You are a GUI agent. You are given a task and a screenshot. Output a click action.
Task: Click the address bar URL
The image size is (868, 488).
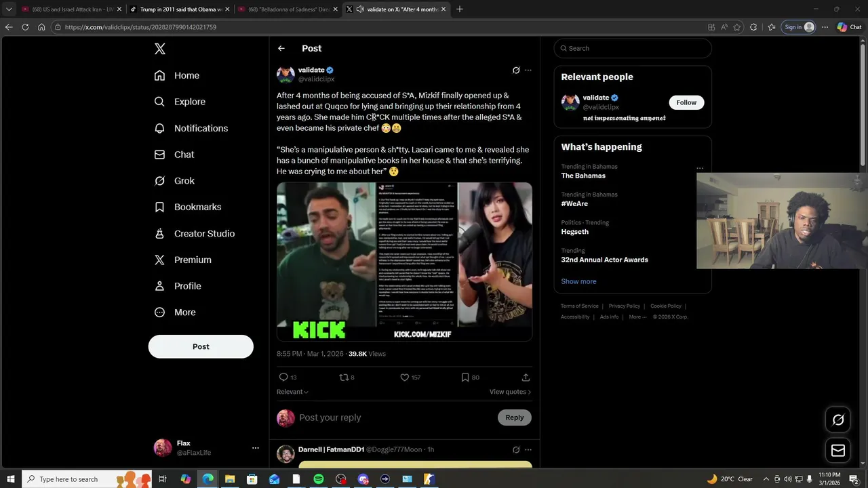click(x=141, y=27)
